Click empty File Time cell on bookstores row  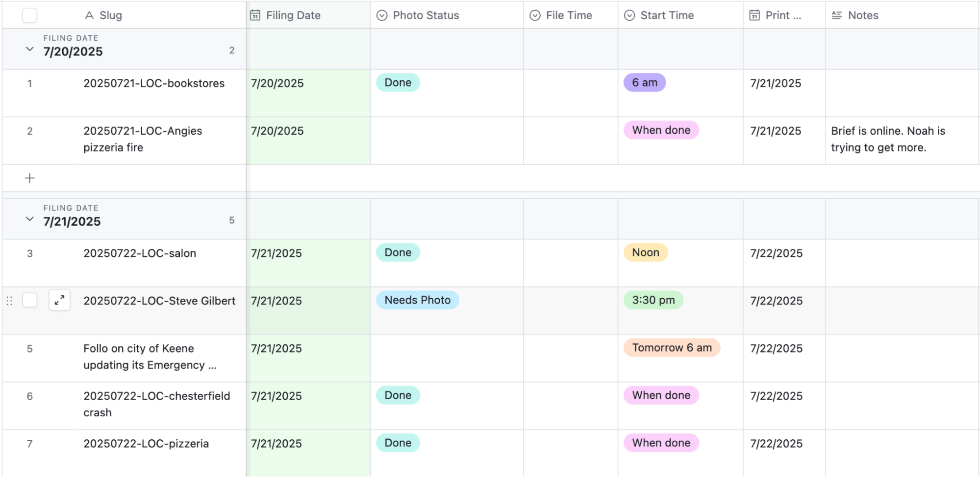point(571,93)
